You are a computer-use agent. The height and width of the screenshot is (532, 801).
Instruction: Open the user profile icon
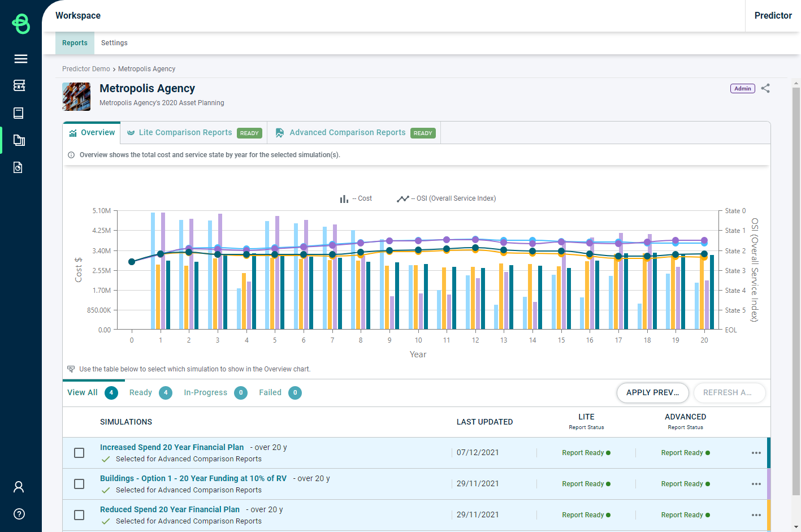[19, 487]
